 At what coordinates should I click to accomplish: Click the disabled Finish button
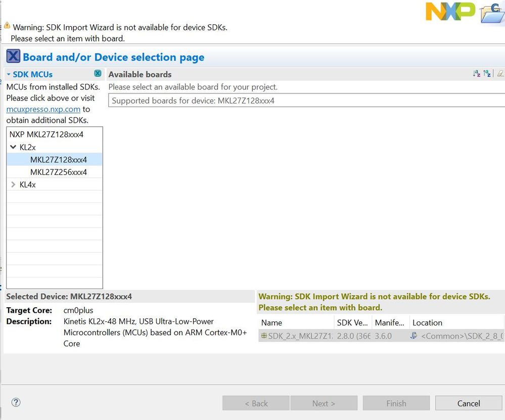coord(396,403)
